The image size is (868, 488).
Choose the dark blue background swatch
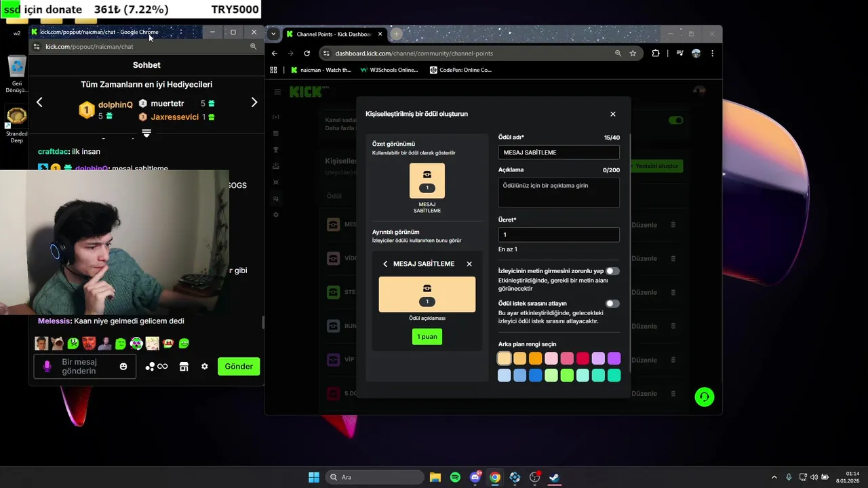click(x=536, y=375)
